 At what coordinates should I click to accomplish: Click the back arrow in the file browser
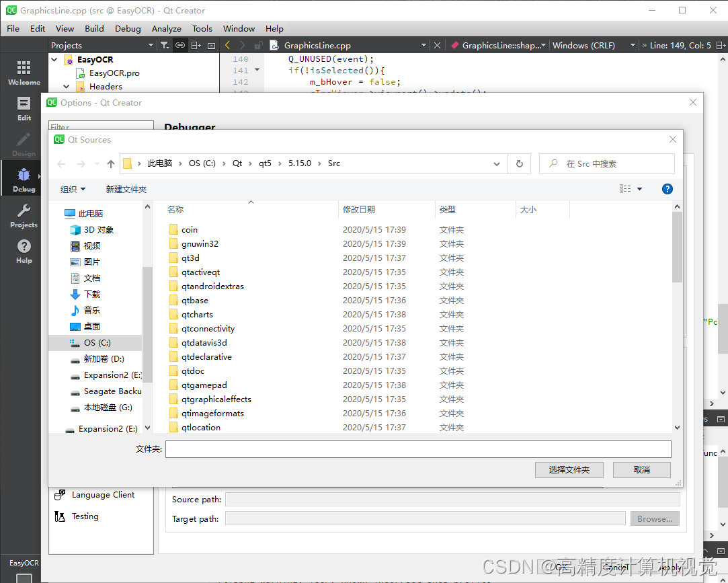click(x=61, y=163)
